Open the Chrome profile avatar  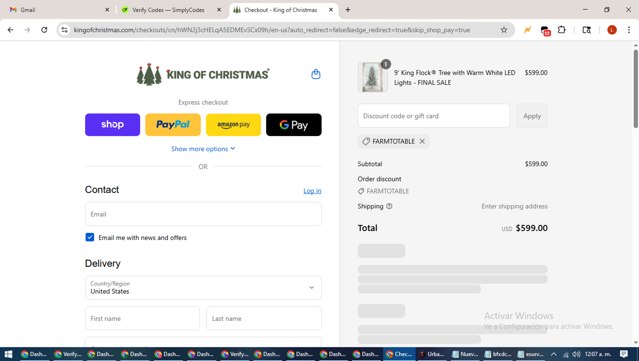point(612,30)
